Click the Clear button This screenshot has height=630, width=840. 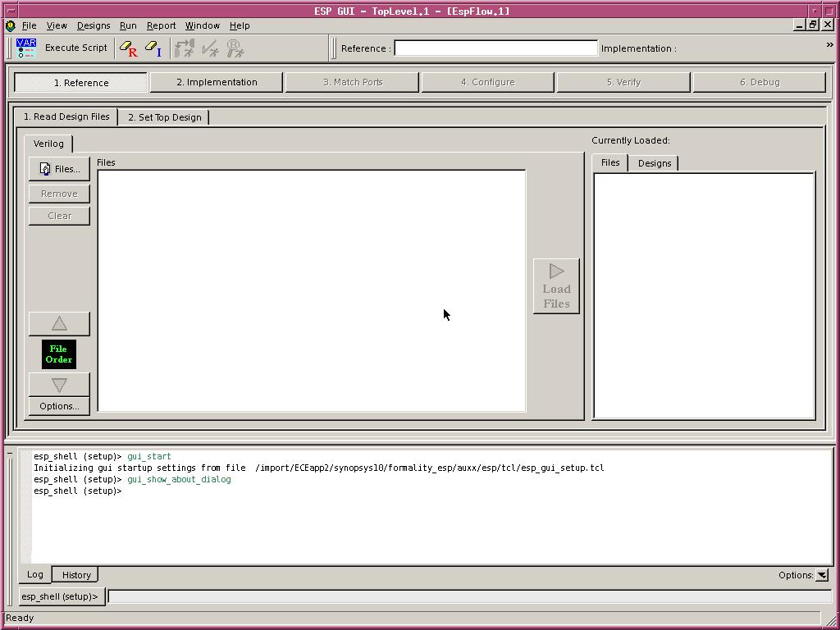(x=59, y=216)
